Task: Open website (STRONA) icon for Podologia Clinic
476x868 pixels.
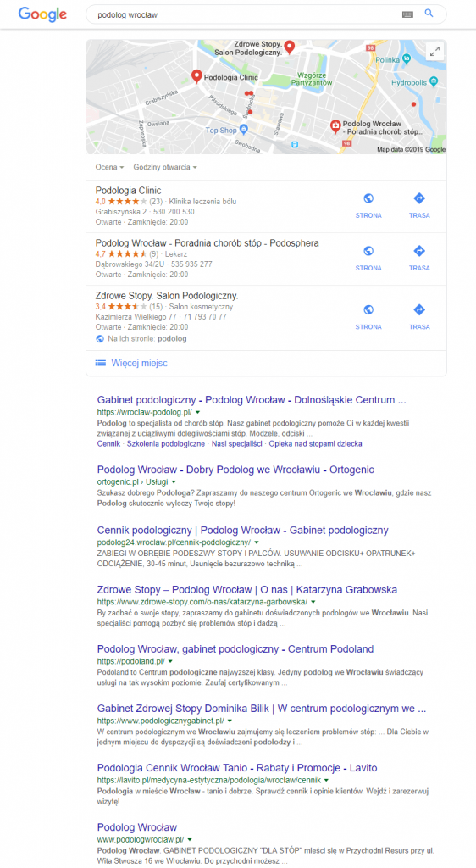Action: 368,198
